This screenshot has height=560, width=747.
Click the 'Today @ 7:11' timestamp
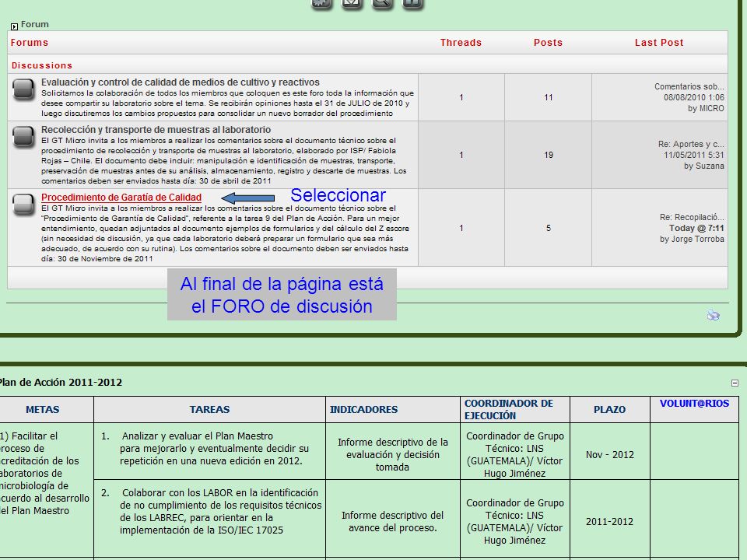pos(696,228)
